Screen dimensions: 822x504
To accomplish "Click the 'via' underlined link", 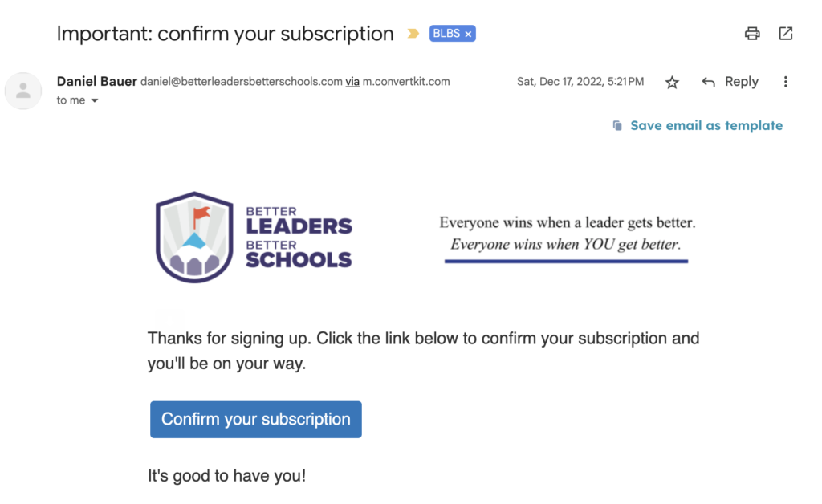I will coord(352,82).
